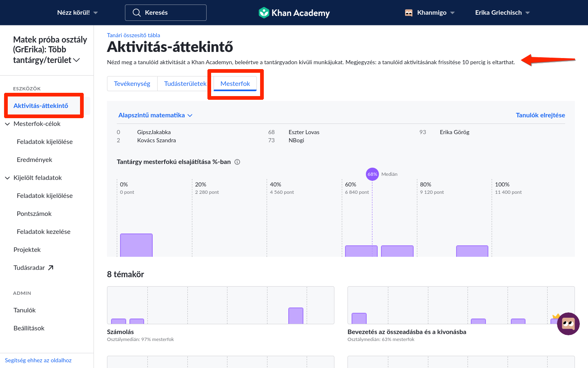
Task: Click the Khan Academy leaf logo
Action: [x=264, y=13]
